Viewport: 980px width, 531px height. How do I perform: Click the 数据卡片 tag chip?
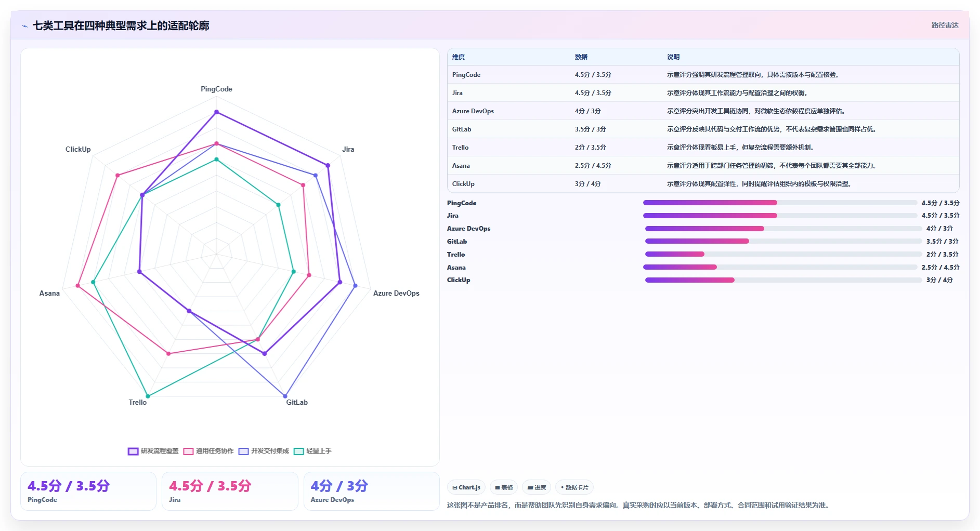click(x=574, y=487)
